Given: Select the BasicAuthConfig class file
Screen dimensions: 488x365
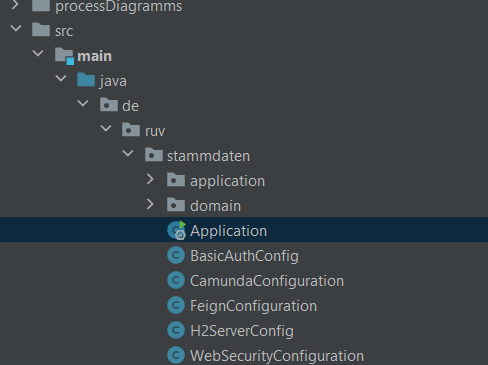Looking at the screenshot, I should 244,256.
